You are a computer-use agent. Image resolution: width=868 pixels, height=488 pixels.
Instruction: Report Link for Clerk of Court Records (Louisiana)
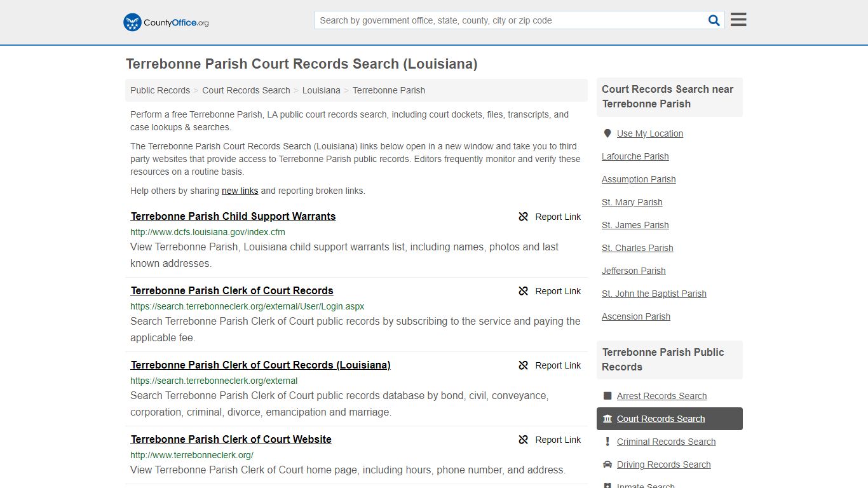(x=558, y=365)
